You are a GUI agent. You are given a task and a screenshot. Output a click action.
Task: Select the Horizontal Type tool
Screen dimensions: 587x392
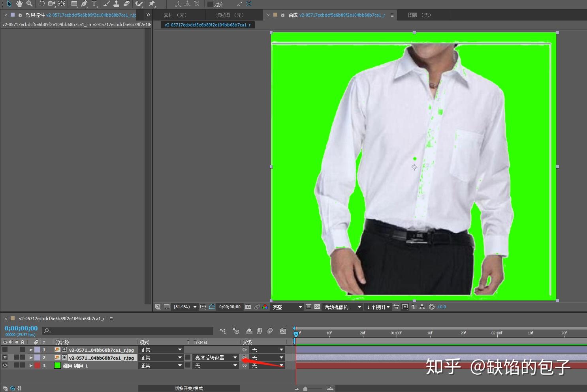tap(94, 4)
